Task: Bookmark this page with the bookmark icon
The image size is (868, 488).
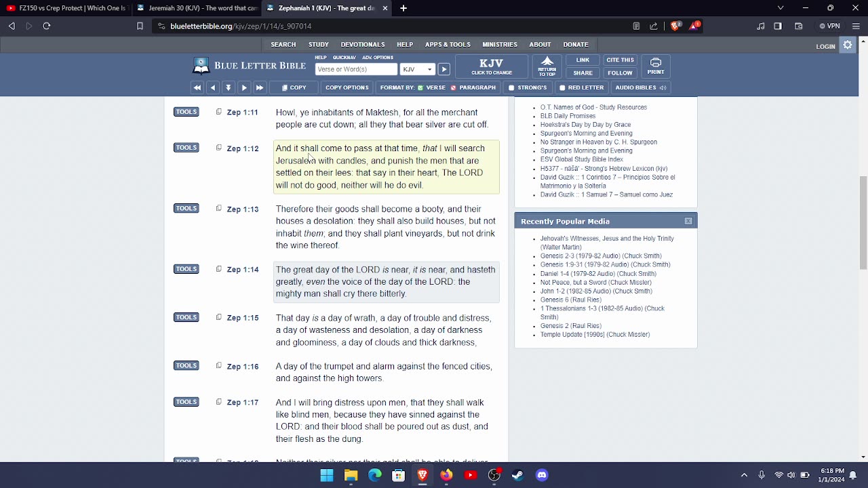Action: [140, 26]
